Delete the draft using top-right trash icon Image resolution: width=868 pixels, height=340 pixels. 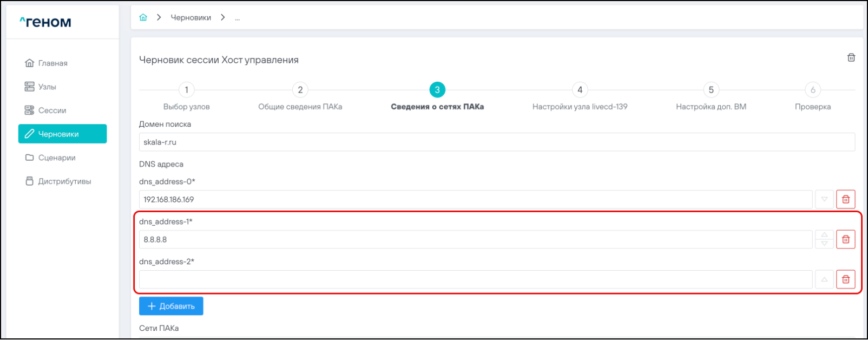(x=851, y=57)
